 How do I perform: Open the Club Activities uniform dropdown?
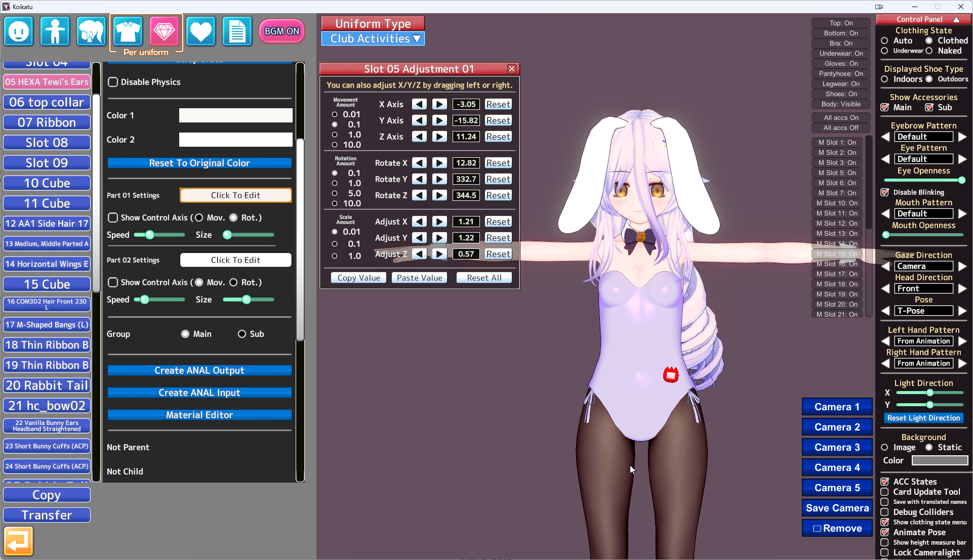pos(373,39)
